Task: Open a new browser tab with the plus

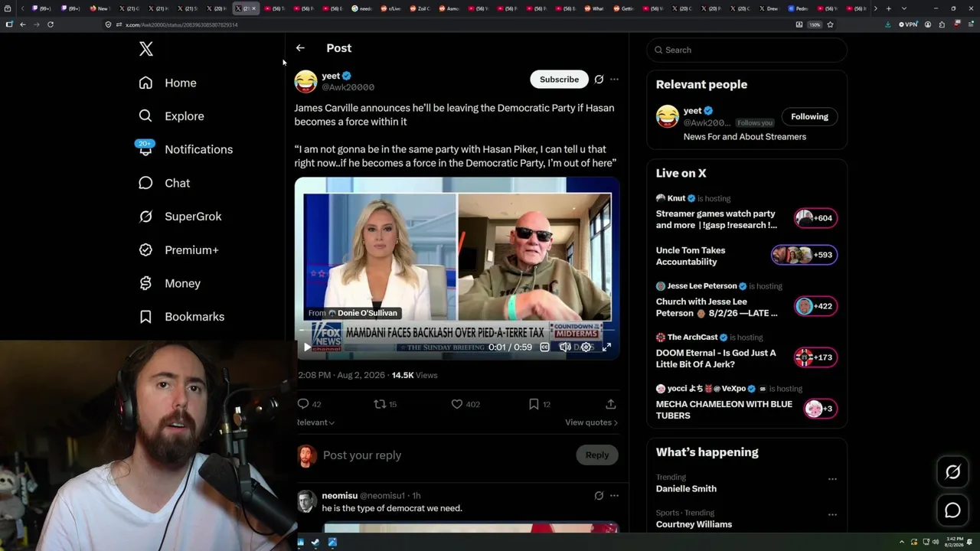Action: point(888,8)
